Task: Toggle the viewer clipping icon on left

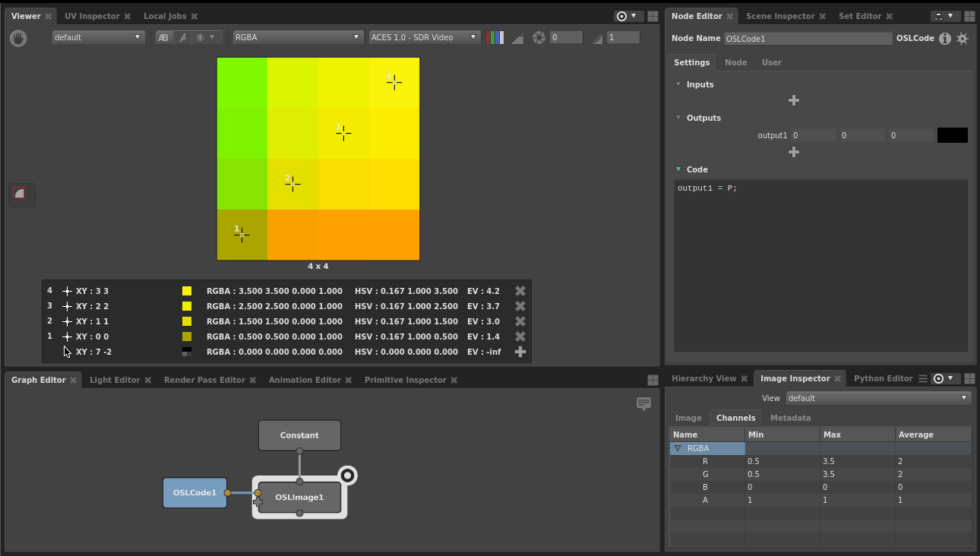Action: pyautogui.click(x=19, y=194)
